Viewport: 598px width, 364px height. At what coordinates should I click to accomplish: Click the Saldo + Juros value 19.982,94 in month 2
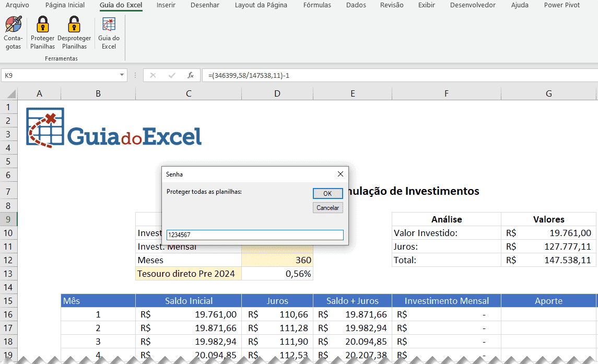click(353, 328)
